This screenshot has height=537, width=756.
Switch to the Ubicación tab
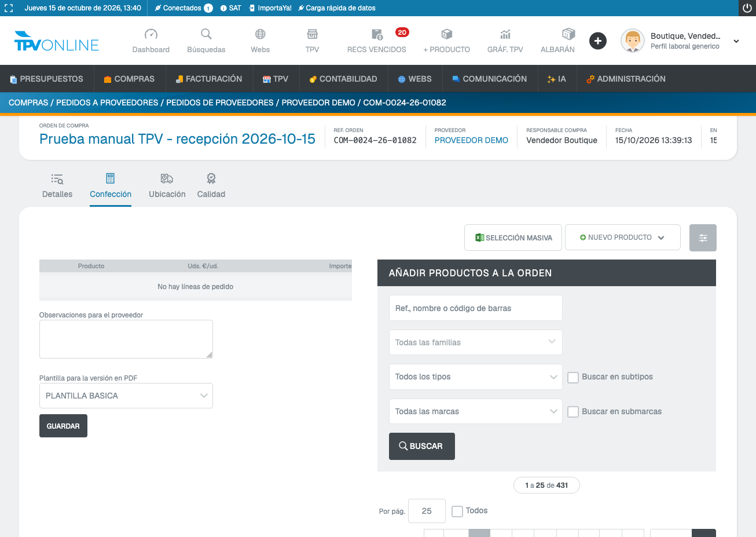pos(167,186)
